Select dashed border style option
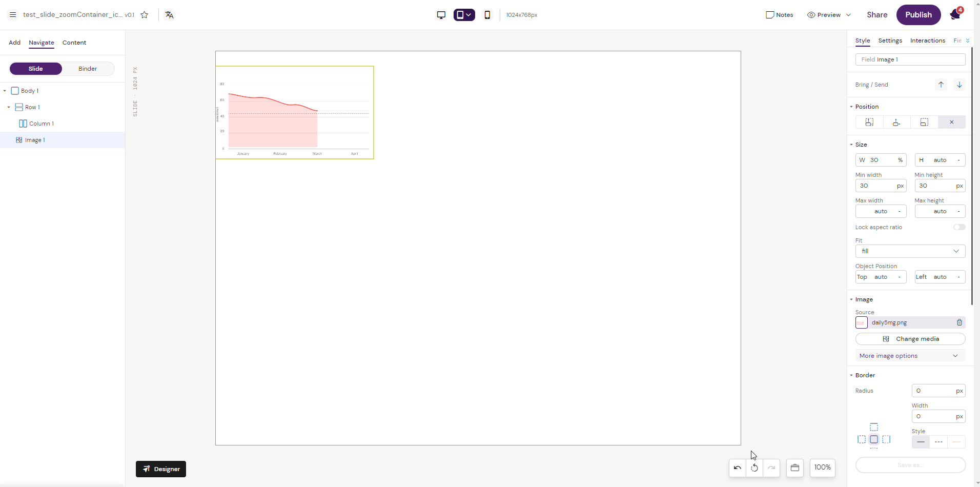This screenshot has width=980, height=487. (x=938, y=442)
